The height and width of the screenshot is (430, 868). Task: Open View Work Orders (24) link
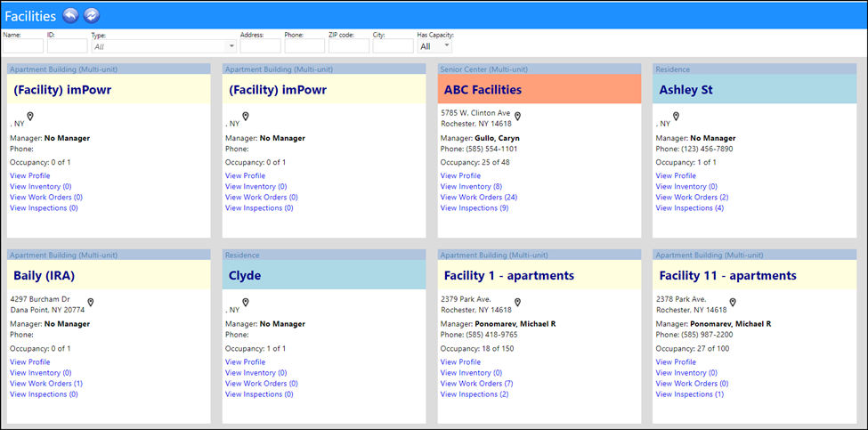coord(479,197)
